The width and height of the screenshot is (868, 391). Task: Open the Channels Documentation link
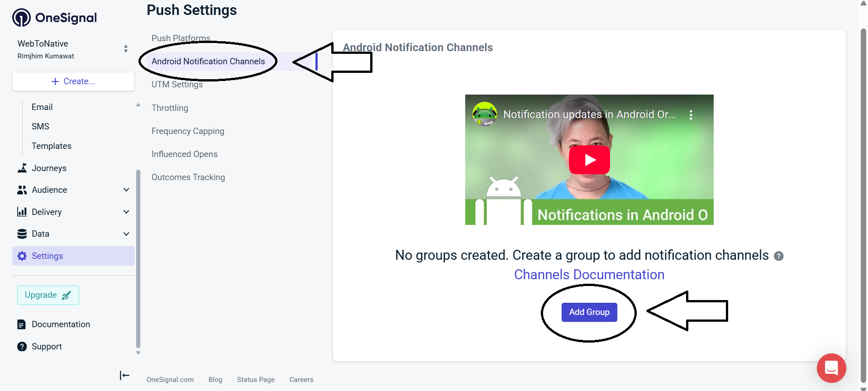(589, 275)
